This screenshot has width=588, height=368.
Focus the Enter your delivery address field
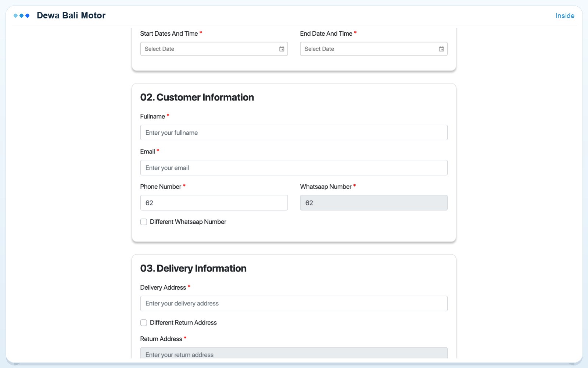294,304
